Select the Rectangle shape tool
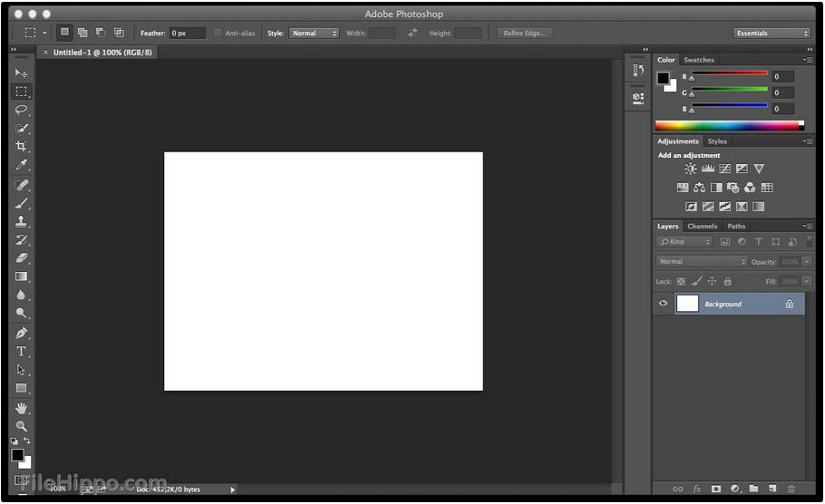The width and height of the screenshot is (825, 504). (21, 388)
